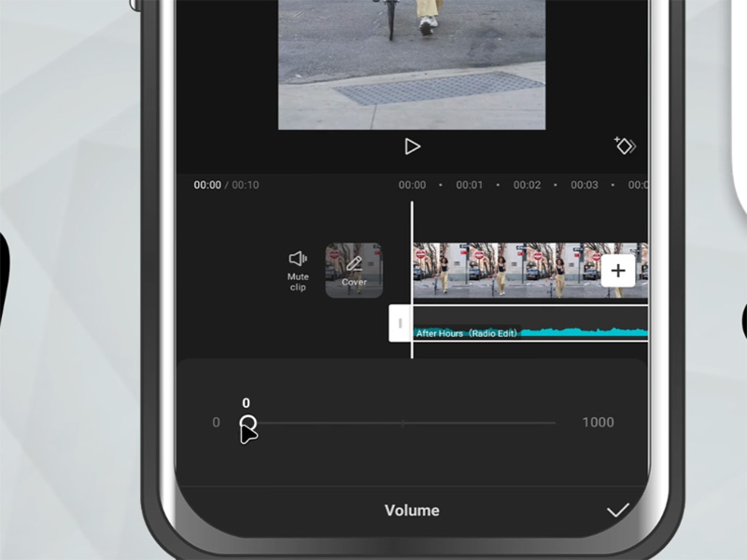Tap the 1000 maximum volume label

point(599,422)
